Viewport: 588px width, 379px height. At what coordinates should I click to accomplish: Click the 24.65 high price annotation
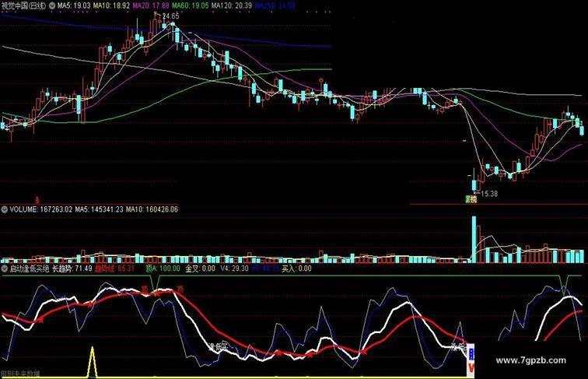170,16
